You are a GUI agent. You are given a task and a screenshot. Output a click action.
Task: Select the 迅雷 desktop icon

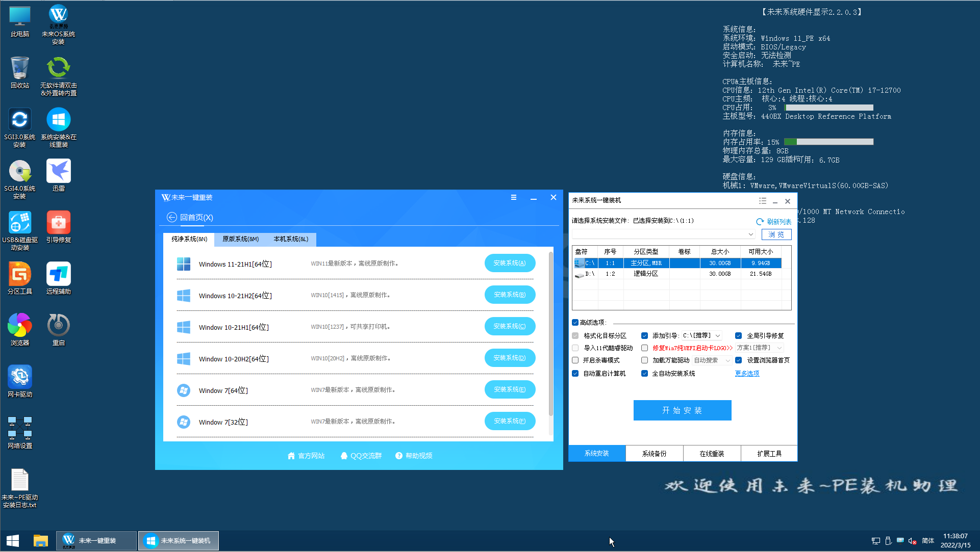(x=59, y=175)
